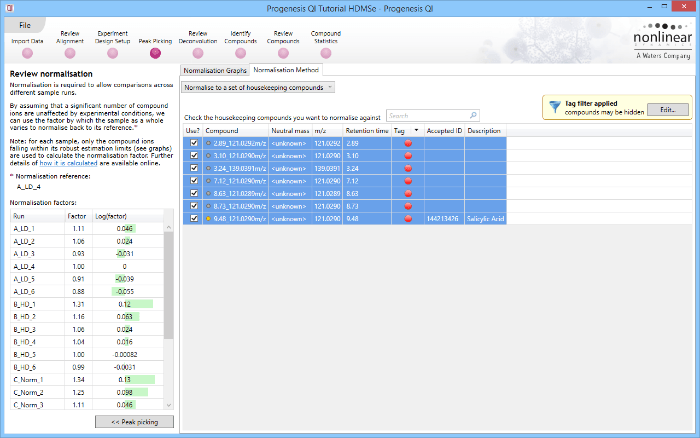Click the Salicylic Acid description cell
This screenshot has width=700, height=438.
point(485,219)
